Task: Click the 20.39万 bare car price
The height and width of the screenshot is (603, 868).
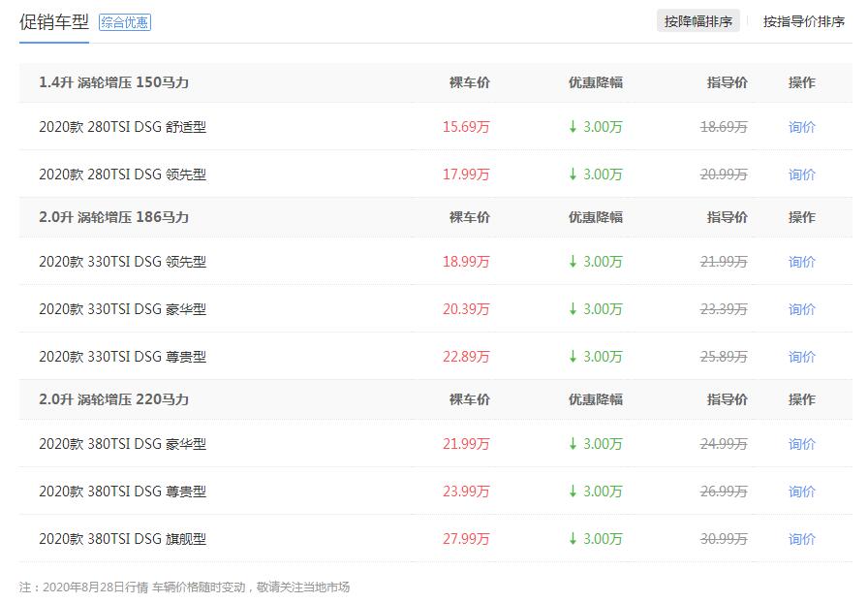Action: [466, 309]
